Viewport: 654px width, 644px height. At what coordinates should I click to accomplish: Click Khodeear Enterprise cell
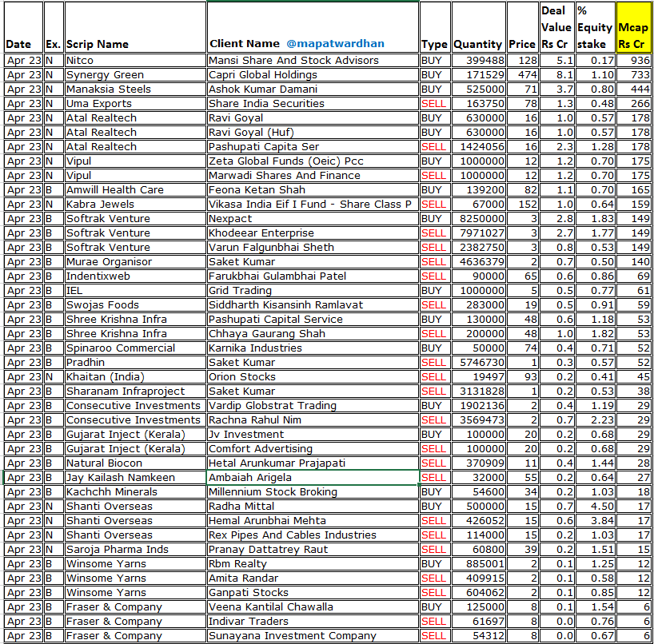point(313,233)
